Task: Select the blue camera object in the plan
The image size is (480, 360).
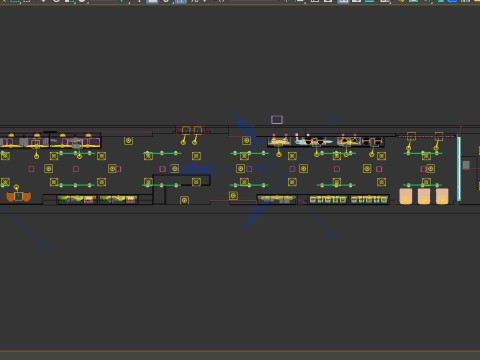Action: [x=195, y=169]
